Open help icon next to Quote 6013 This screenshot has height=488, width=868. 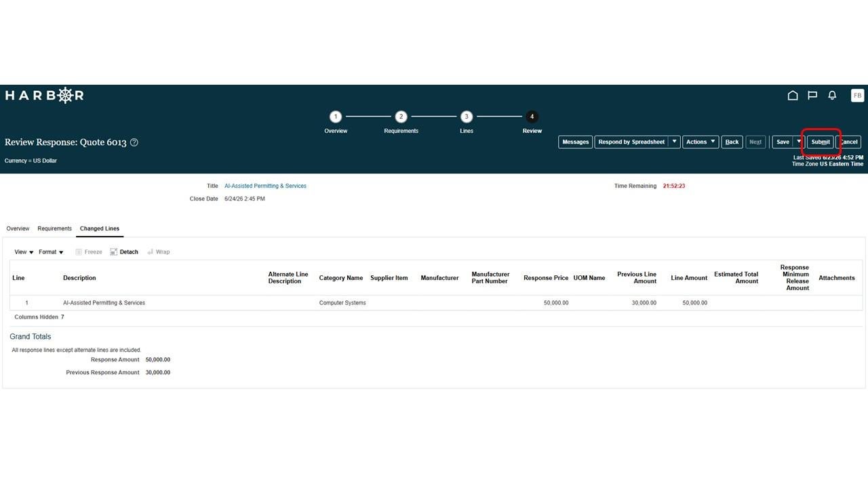134,142
